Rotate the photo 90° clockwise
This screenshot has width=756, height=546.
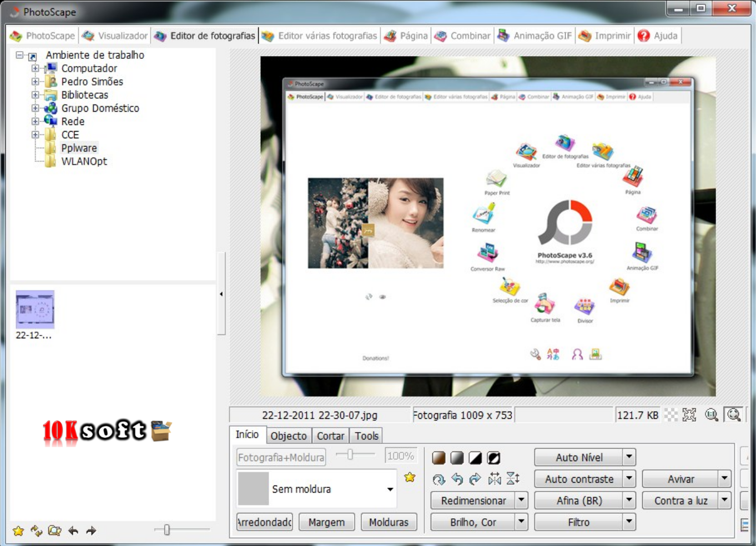point(475,479)
